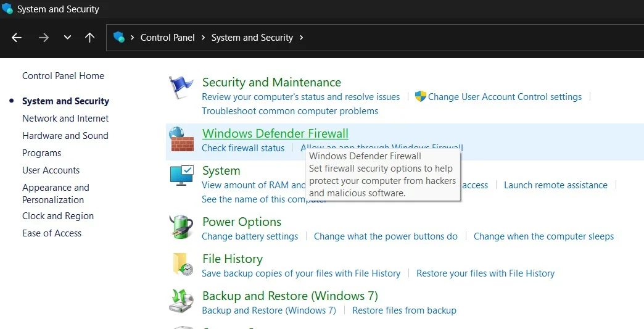Open Programs category

tap(41, 153)
